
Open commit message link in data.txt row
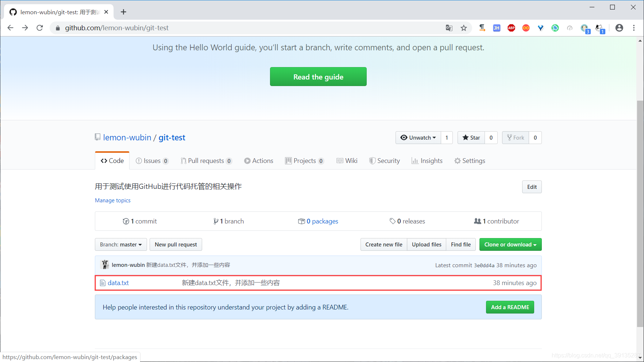[231, 283]
